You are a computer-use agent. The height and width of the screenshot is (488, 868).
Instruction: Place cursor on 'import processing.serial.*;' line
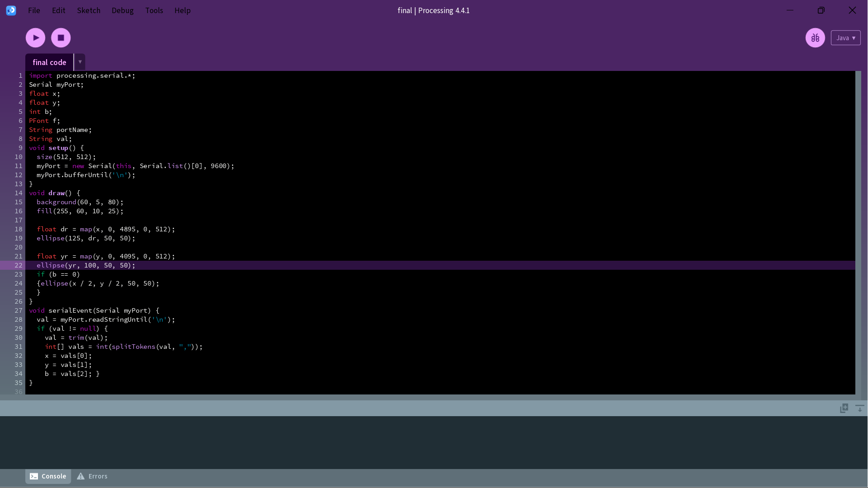tap(82, 75)
